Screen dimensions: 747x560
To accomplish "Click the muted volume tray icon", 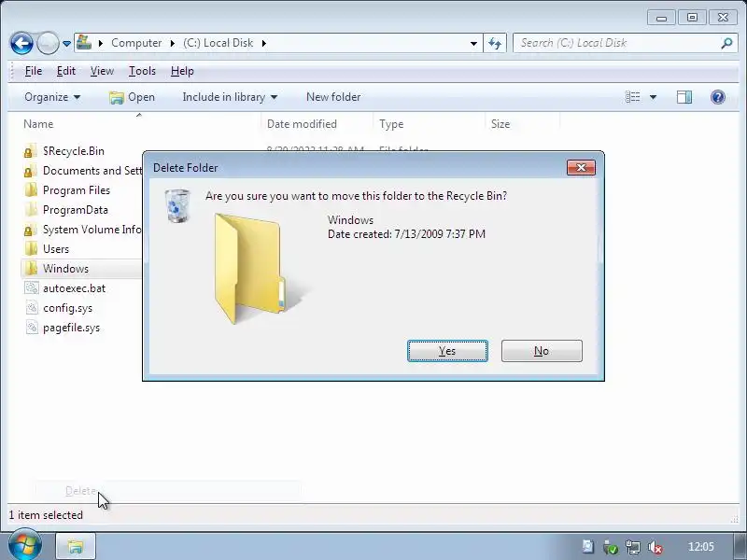I will click(x=655, y=547).
